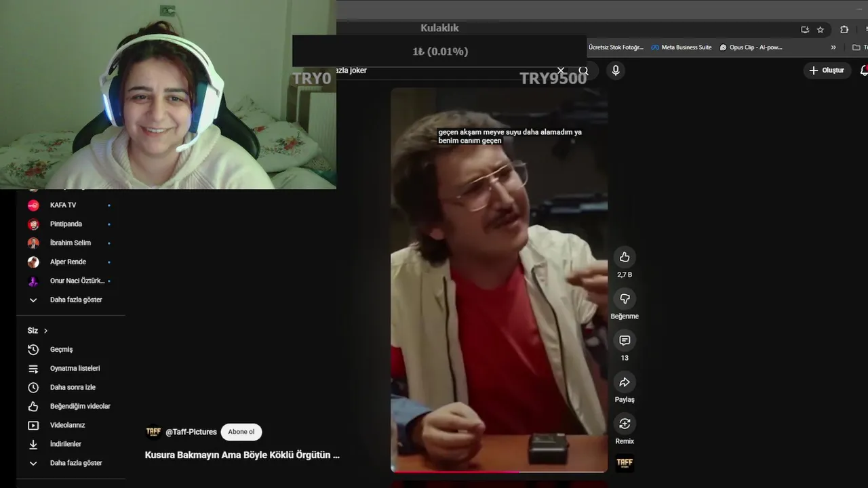
Task: Open Ücretsiz Stok Fotoğr... bookmark
Action: pyautogui.click(x=616, y=47)
